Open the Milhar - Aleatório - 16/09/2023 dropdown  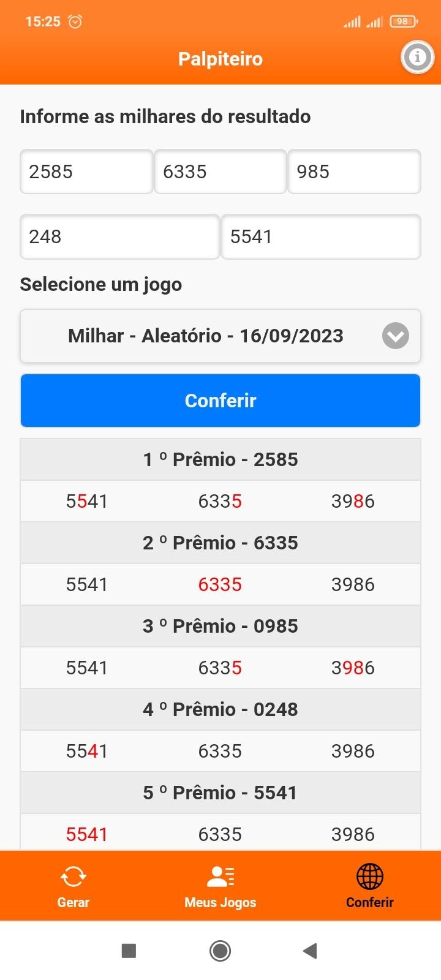tap(221, 336)
